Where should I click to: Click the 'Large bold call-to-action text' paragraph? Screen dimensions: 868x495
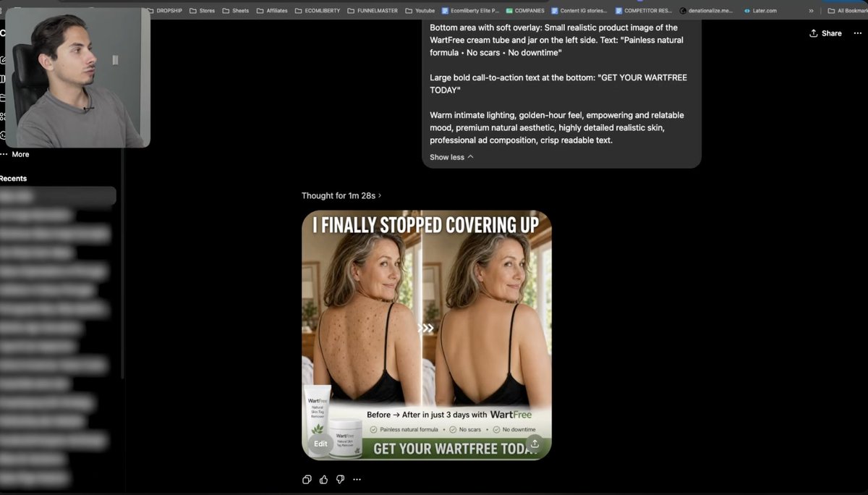pos(557,84)
